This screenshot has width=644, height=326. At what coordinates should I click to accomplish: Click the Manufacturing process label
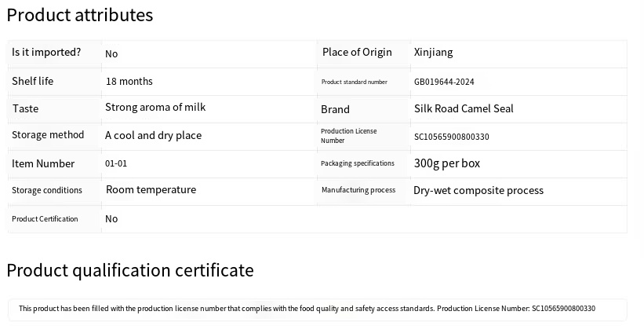point(358,190)
